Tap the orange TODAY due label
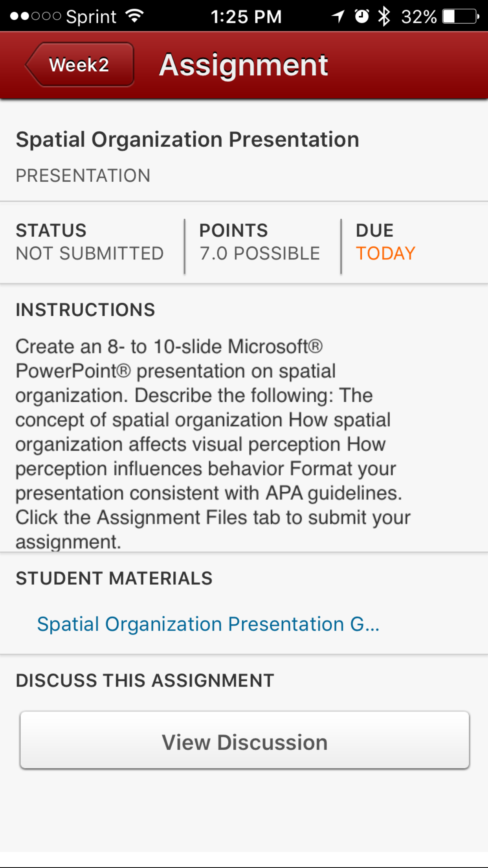This screenshot has height=868, width=488. tap(385, 253)
